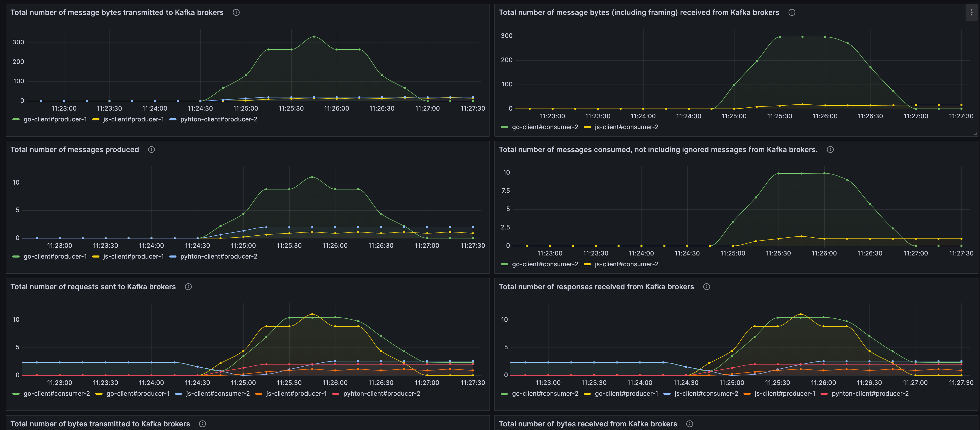Click info icon on bytes transmitted panel

point(202,424)
